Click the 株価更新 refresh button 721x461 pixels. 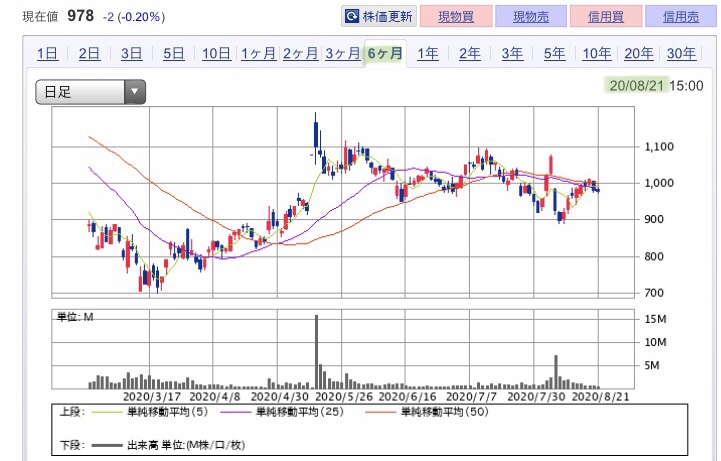[379, 17]
